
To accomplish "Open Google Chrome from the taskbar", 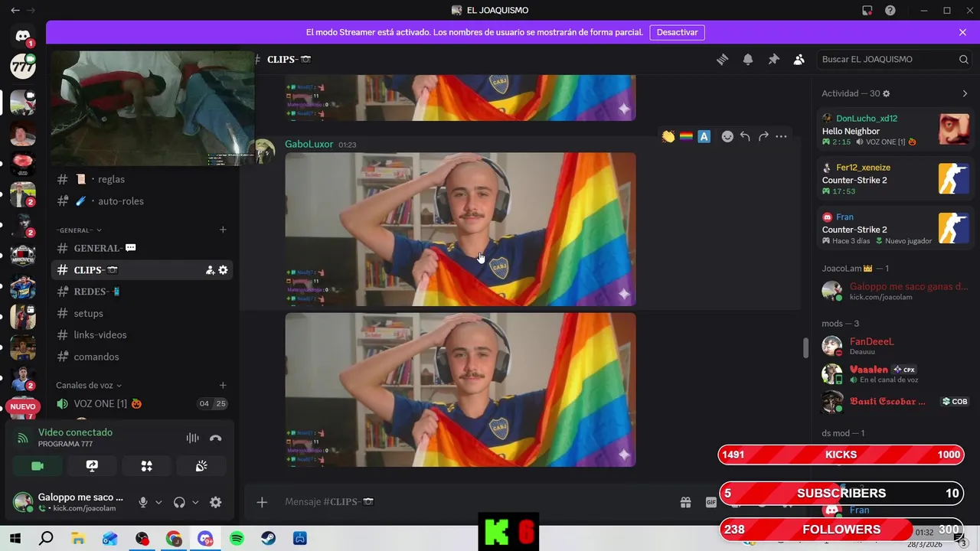I will (174, 539).
